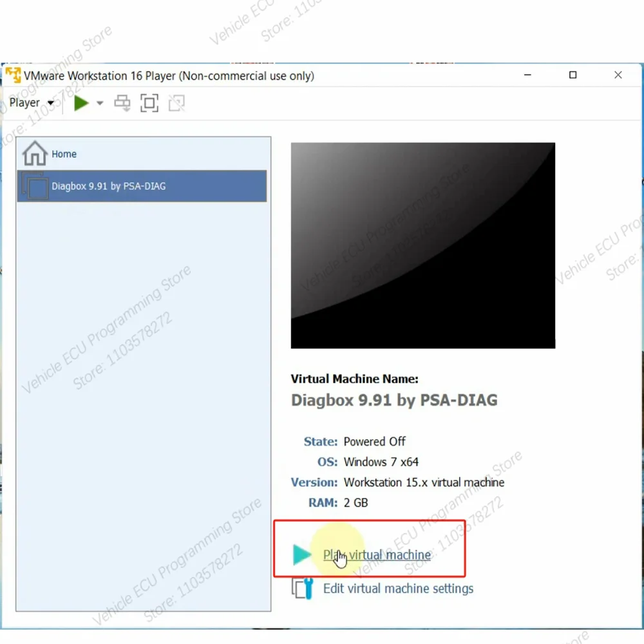Click Send Ctrl+Alt+Del toolbar icon
The width and height of the screenshot is (644, 644).
coord(122,102)
